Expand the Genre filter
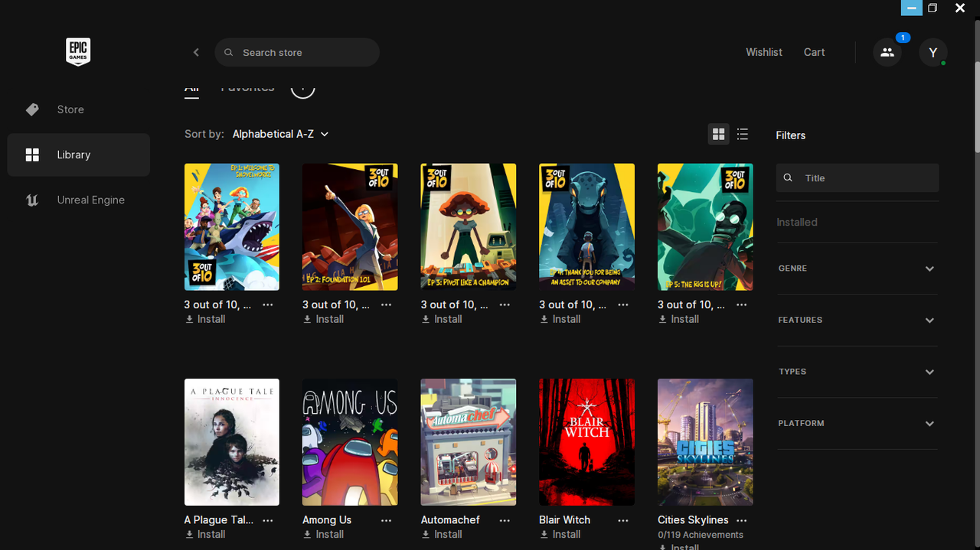 [857, 268]
